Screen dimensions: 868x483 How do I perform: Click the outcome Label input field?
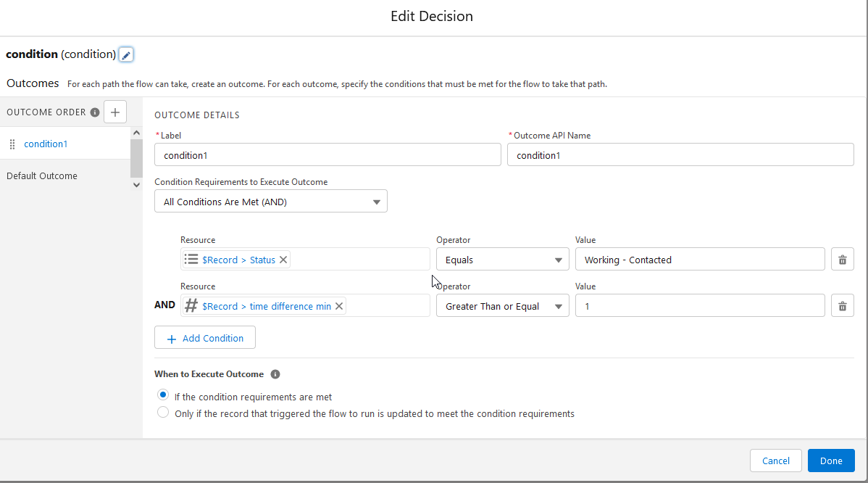coord(327,155)
